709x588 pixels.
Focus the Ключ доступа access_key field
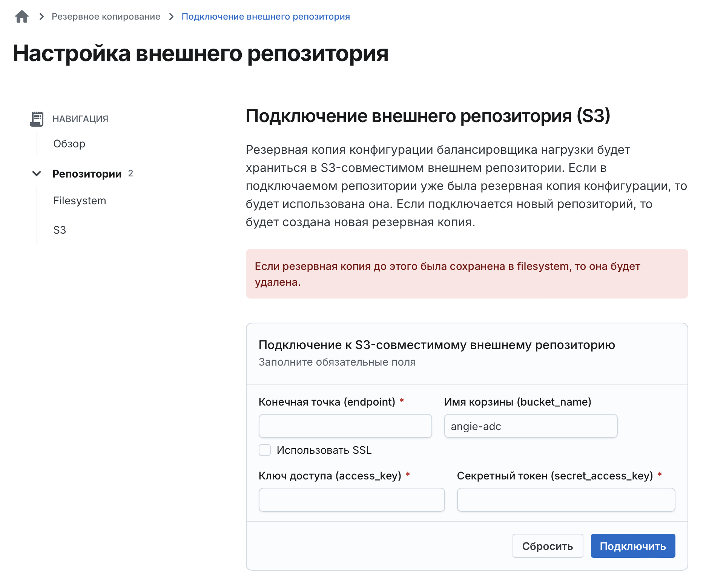point(351,500)
